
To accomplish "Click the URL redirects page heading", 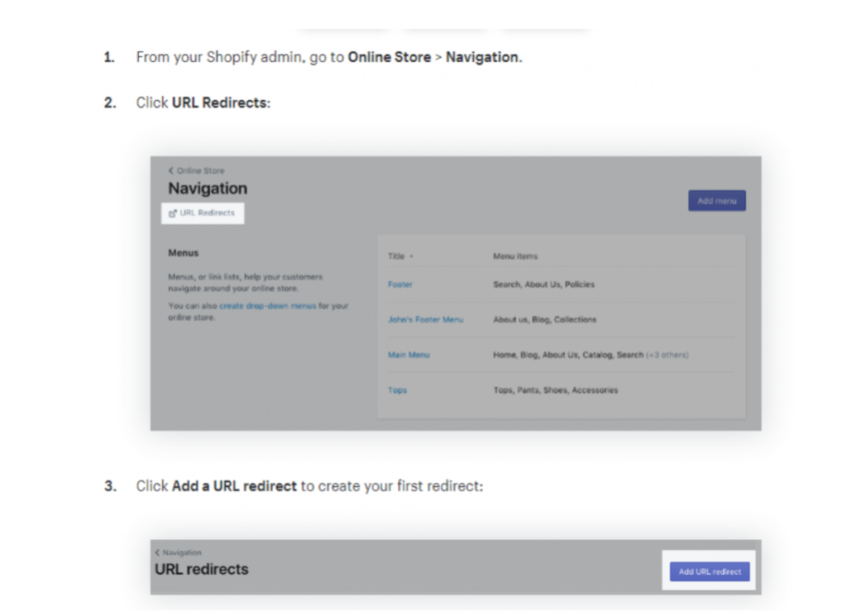I will tap(201, 569).
